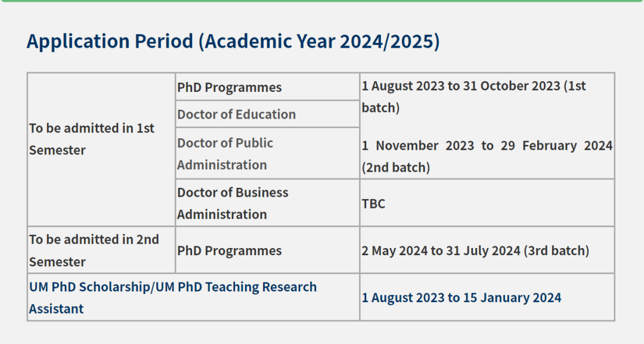The height and width of the screenshot is (344, 644).
Task: Click the green bar at the page top
Action: click(322, 1)
